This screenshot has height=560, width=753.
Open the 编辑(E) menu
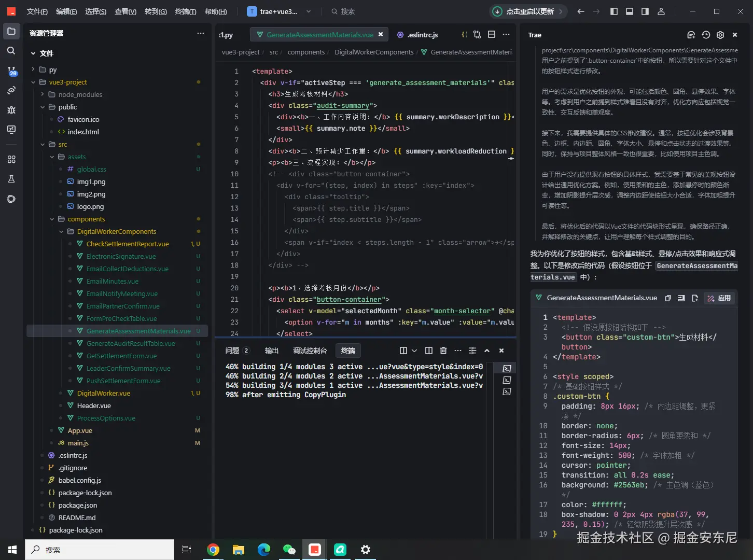pyautogui.click(x=66, y=11)
